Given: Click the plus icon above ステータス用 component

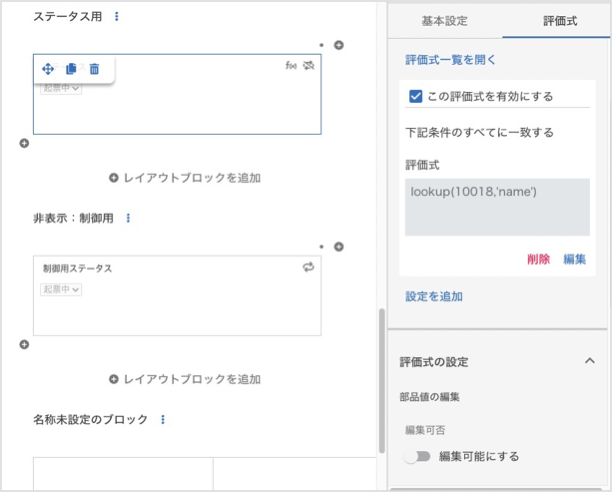Looking at the screenshot, I should (338, 45).
